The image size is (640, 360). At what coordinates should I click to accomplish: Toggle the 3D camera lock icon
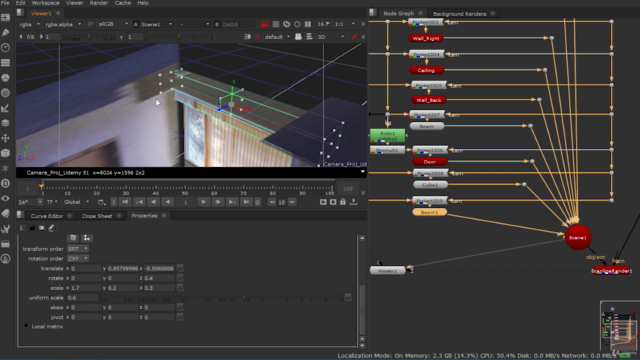(x=298, y=37)
